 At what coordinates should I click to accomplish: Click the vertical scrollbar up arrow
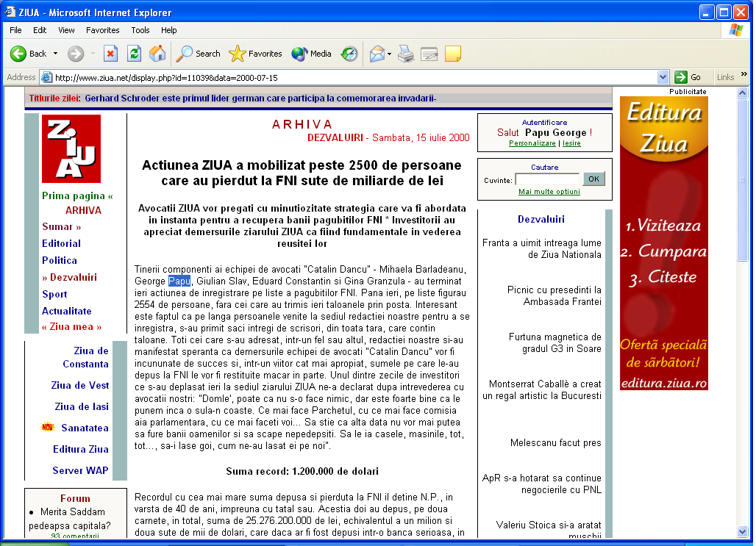[x=743, y=93]
